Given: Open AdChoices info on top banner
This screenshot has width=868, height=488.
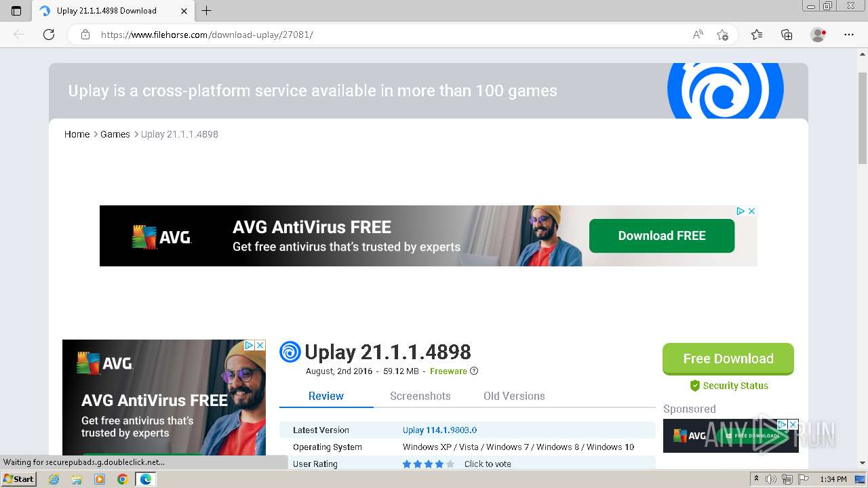Looking at the screenshot, I should point(741,211).
